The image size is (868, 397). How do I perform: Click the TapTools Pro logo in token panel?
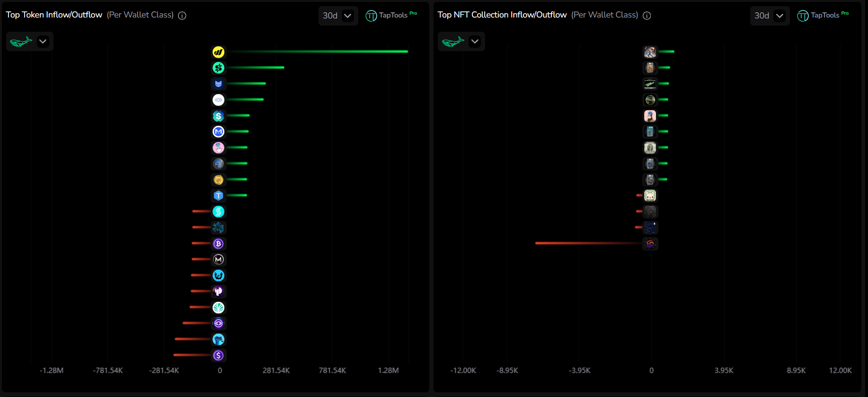click(391, 16)
